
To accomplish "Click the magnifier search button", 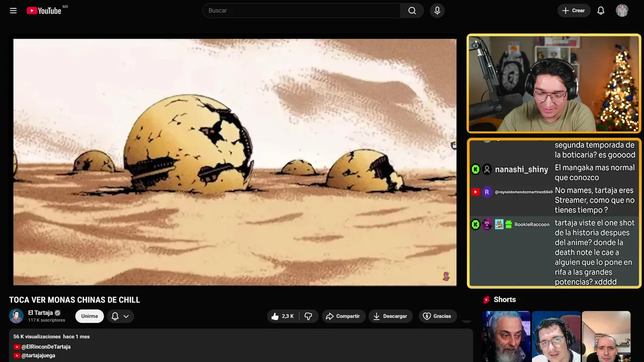I will 412,11.
